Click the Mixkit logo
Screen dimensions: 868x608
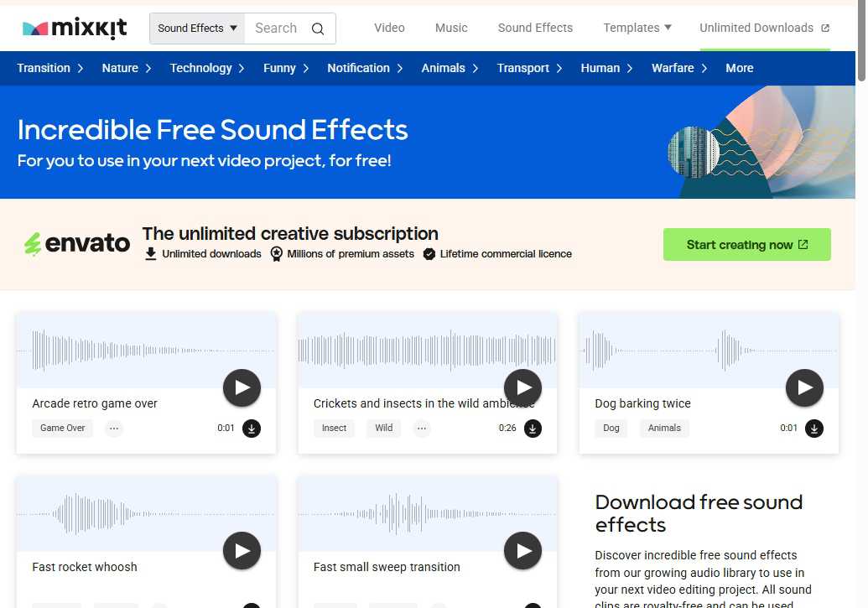[74, 27]
